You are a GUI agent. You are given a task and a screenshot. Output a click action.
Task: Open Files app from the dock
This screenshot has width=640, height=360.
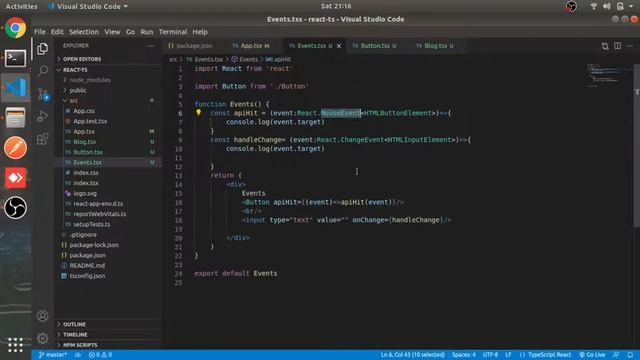16,118
